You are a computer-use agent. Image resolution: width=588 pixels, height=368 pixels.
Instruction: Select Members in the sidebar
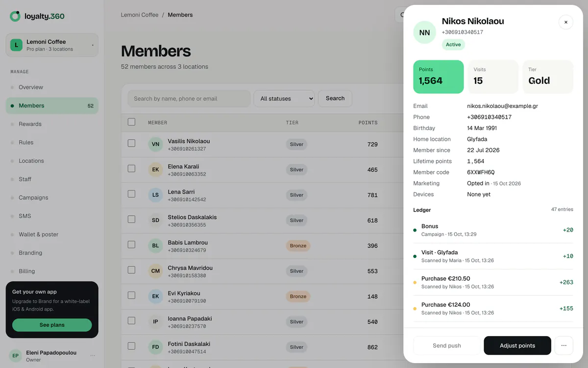click(52, 105)
